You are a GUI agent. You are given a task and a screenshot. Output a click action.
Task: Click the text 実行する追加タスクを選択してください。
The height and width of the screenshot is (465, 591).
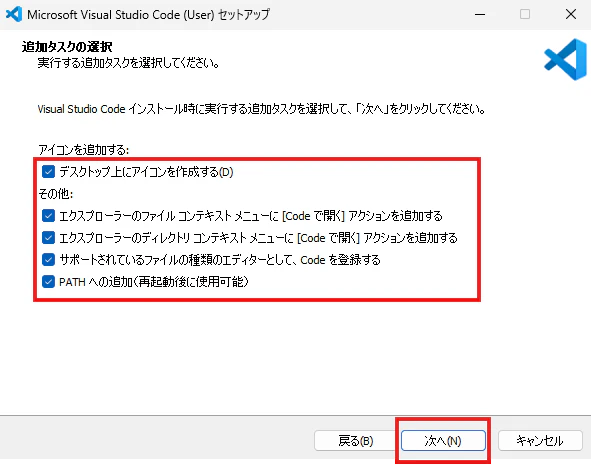(x=129, y=63)
